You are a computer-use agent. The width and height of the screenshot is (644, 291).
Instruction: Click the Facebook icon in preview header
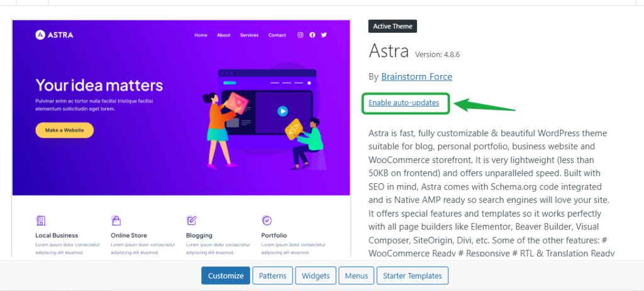point(313,35)
